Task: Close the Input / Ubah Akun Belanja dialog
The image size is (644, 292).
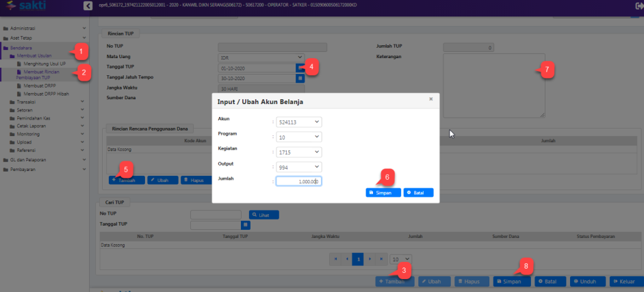Action: 430,99
